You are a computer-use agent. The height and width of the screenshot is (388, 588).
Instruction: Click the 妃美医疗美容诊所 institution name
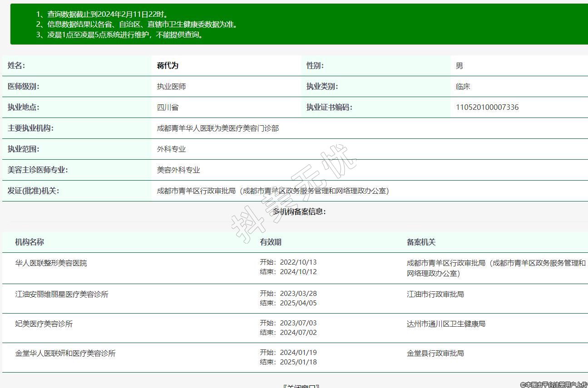point(44,324)
